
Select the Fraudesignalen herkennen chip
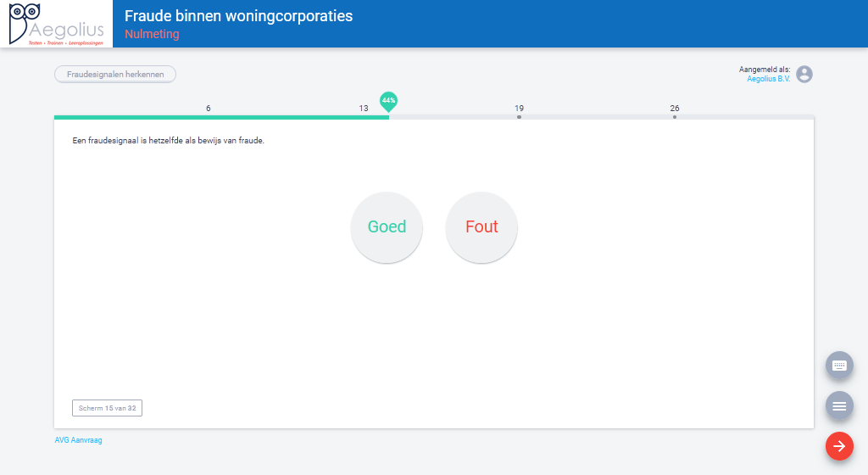click(115, 75)
